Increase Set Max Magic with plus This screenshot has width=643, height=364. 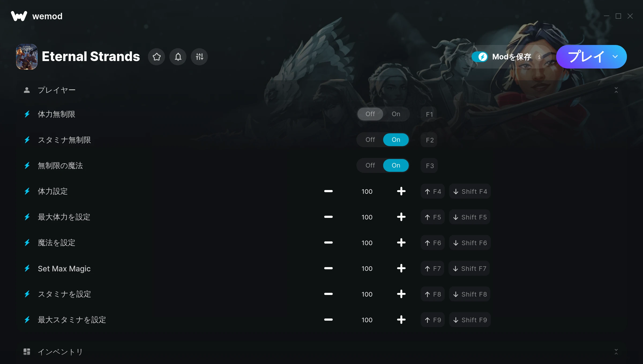[x=401, y=268]
